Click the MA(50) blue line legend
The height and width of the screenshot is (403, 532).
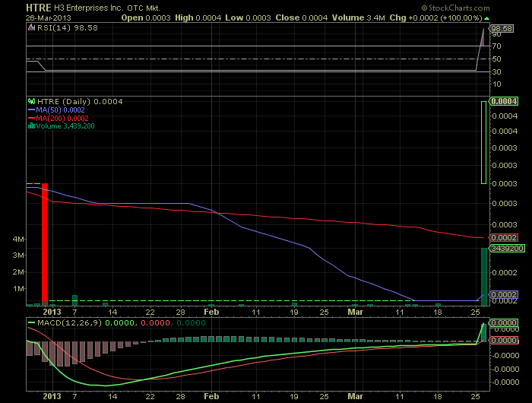pyautogui.click(x=32, y=110)
